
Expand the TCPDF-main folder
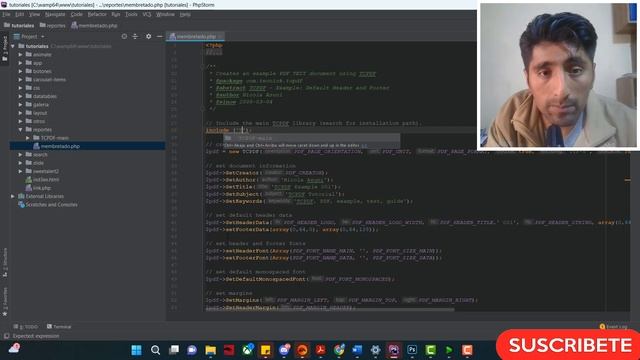click(x=28, y=138)
